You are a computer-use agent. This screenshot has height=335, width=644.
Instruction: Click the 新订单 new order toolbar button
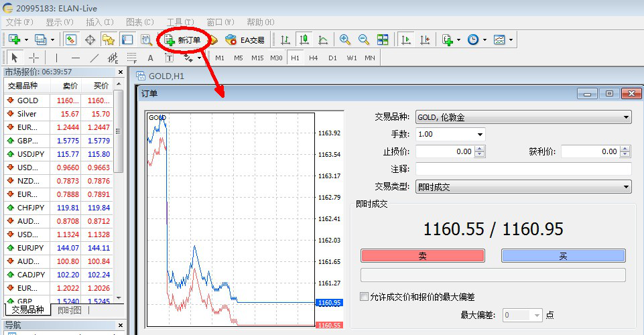[183, 40]
